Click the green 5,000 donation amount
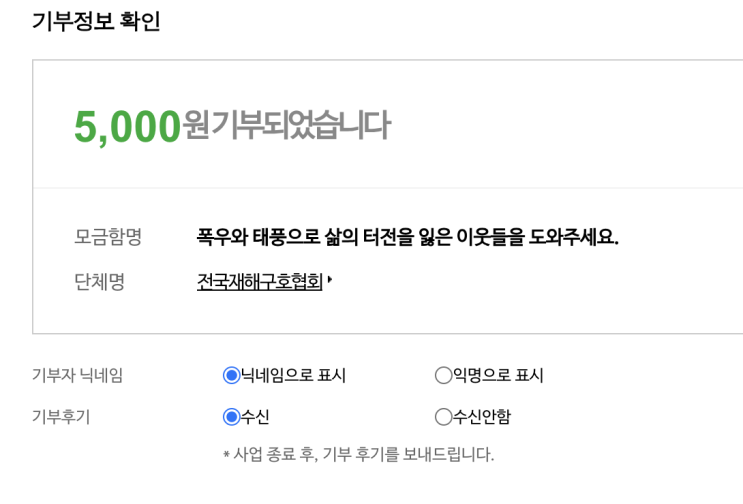 127,127
